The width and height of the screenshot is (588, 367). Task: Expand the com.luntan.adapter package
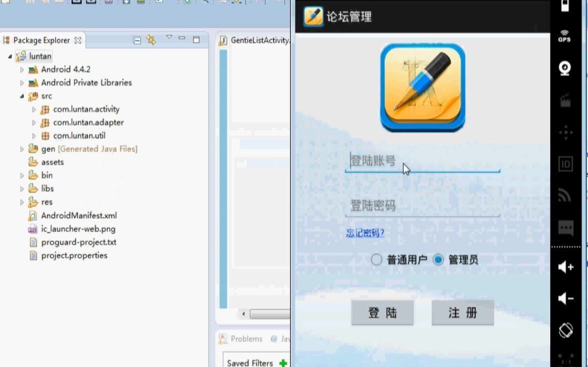pyautogui.click(x=34, y=123)
